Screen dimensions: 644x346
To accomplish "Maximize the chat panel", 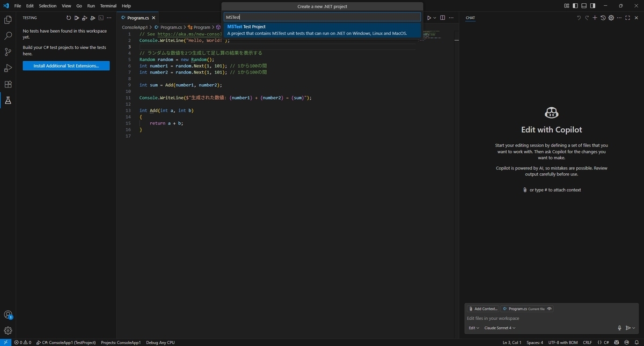I will pos(628,18).
